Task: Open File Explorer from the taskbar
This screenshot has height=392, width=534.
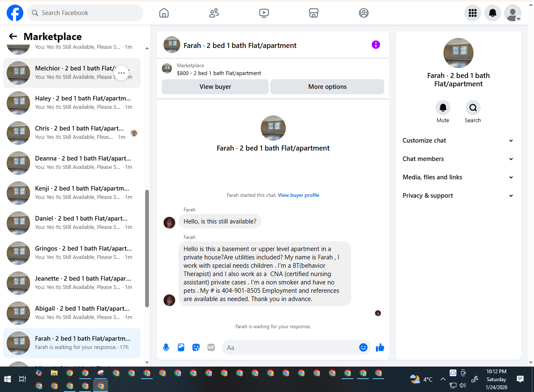Action: click(54, 373)
